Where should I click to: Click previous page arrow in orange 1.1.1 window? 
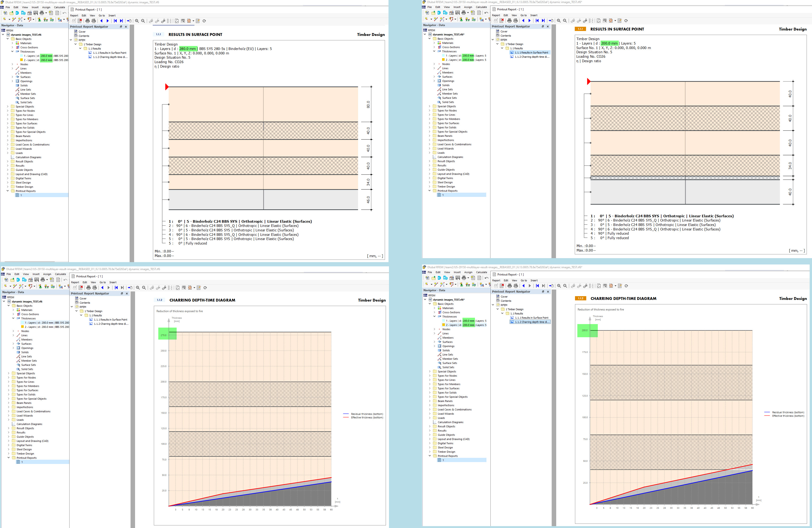(x=523, y=21)
